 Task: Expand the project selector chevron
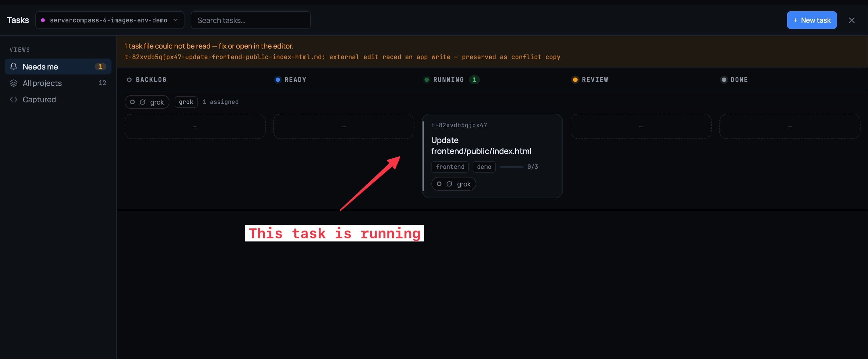click(x=175, y=20)
